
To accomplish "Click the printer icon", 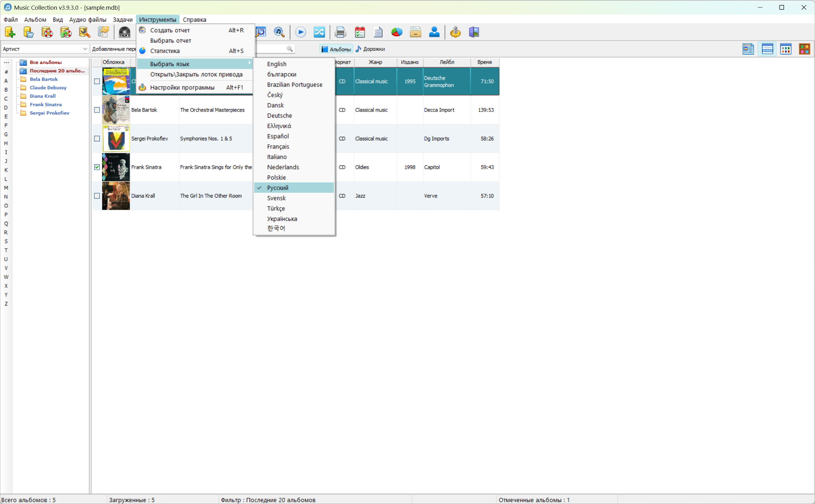I will (x=340, y=32).
